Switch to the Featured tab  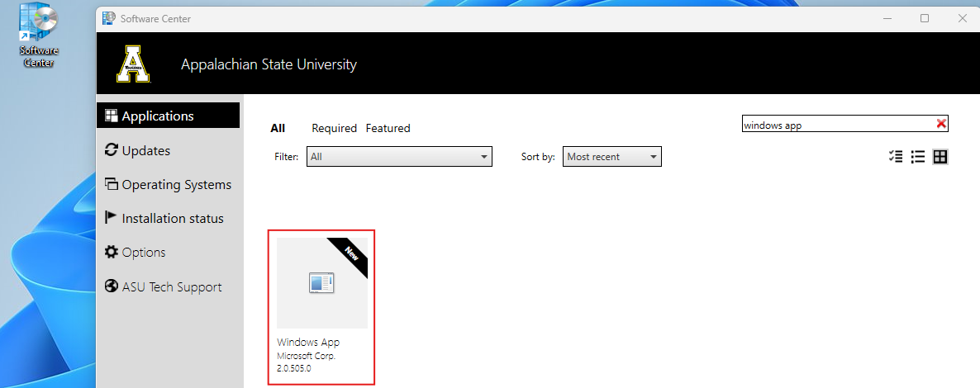coord(388,128)
